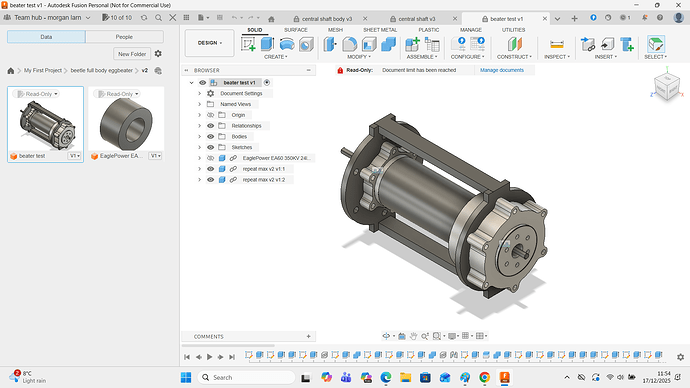Click the Orbit navigation icon
This screenshot has width=690, height=388.
point(386,336)
